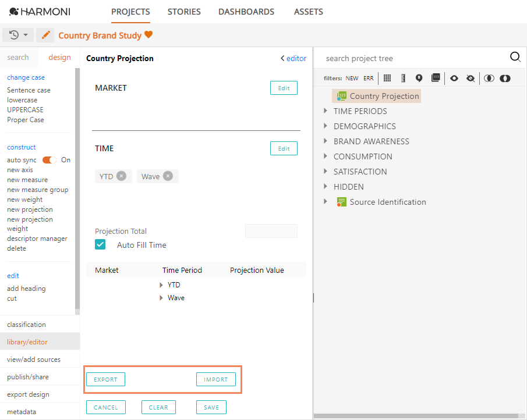
Task: Open the history dropdown arrow
Action: tap(26, 35)
